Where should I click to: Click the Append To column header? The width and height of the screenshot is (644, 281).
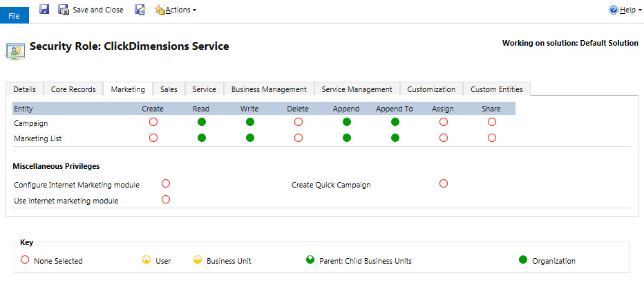[x=395, y=109]
